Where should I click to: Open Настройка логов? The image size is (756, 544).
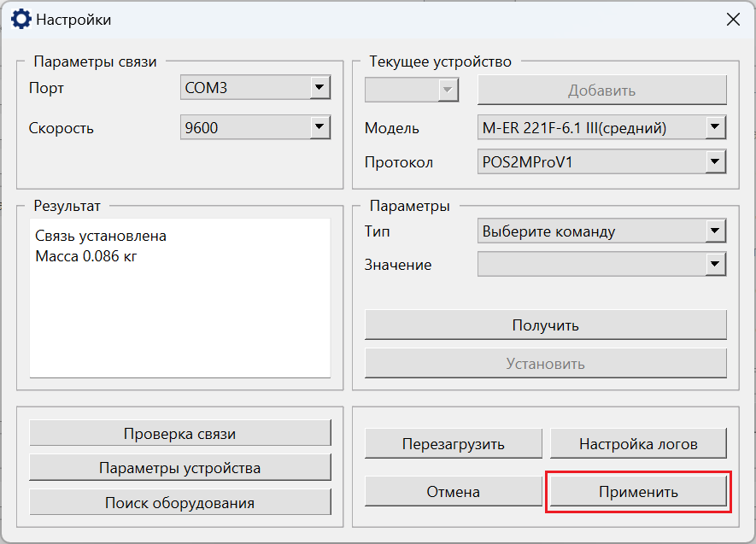tap(638, 443)
